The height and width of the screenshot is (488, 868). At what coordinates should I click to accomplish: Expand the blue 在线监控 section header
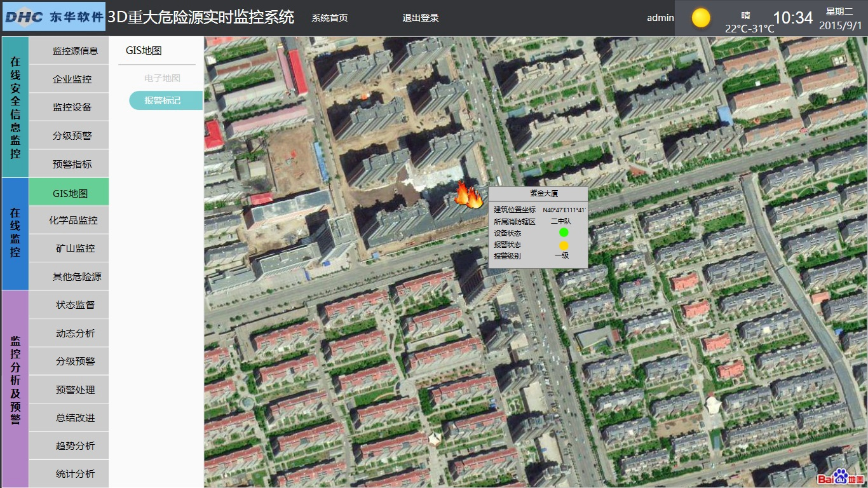point(15,234)
